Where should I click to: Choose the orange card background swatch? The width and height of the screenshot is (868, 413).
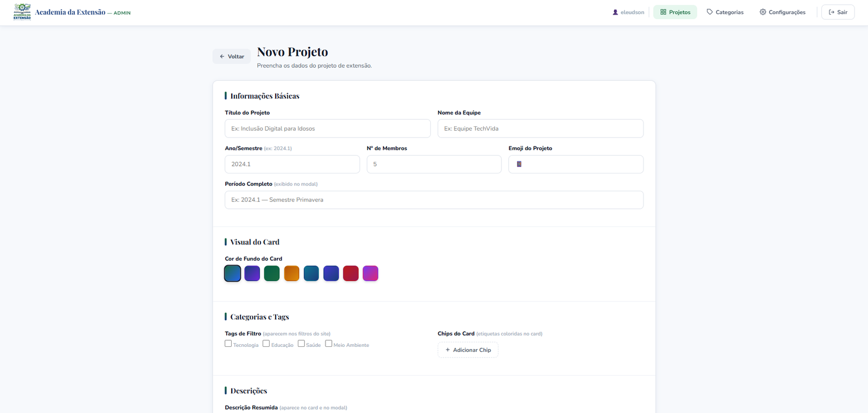(292, 274)
